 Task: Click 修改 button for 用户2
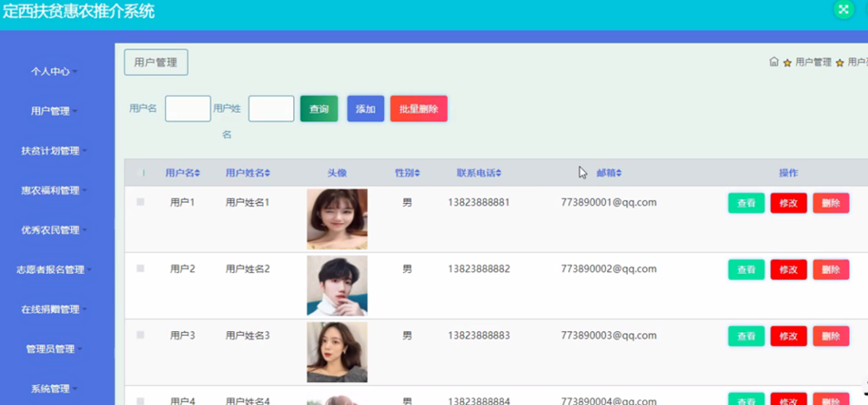(788, 269)
